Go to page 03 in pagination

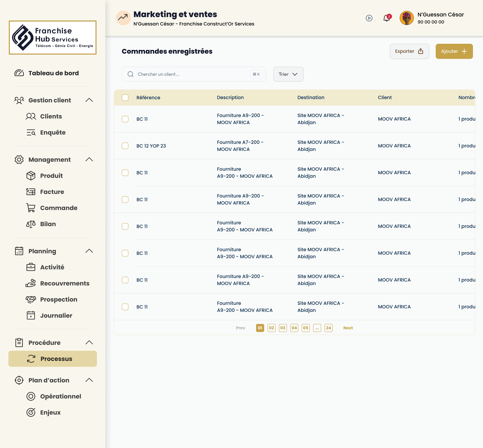coord(283,328)
